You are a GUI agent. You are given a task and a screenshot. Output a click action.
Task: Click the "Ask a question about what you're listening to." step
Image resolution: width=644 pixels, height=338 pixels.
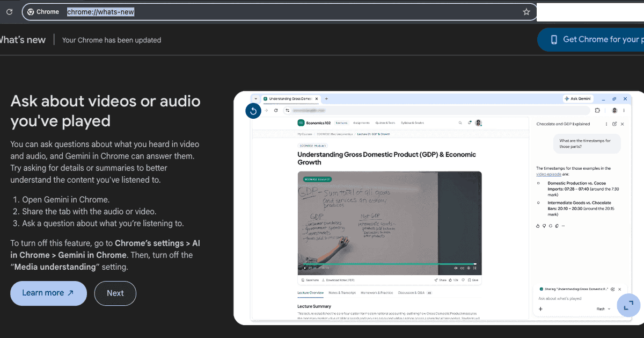point(103,224)
